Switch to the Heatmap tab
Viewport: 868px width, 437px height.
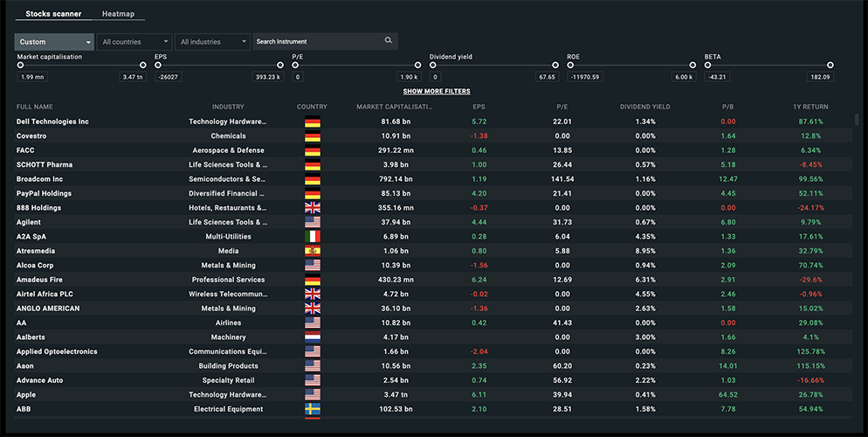point(118,14)
